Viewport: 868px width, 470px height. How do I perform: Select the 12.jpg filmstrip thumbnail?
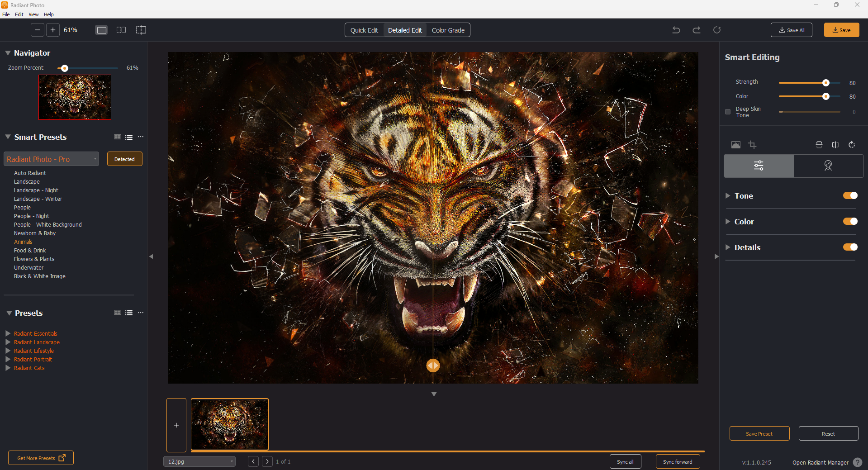coord(230,424)
